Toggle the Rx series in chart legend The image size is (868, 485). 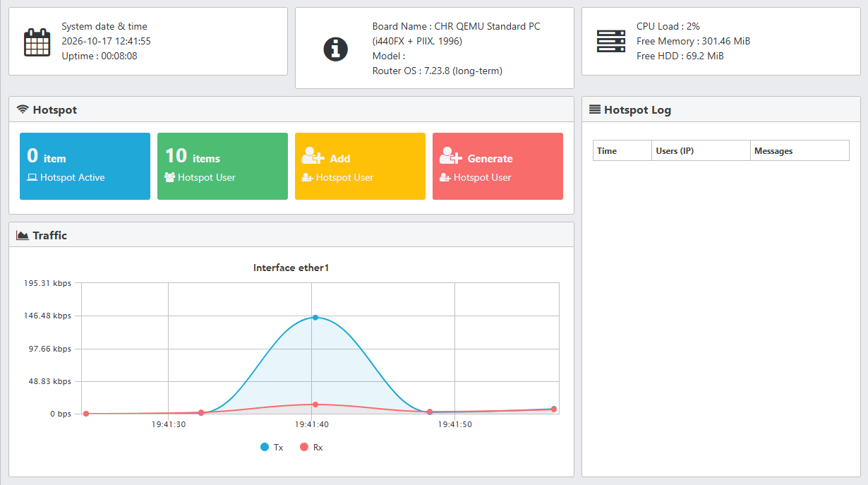tap(311, 447)
